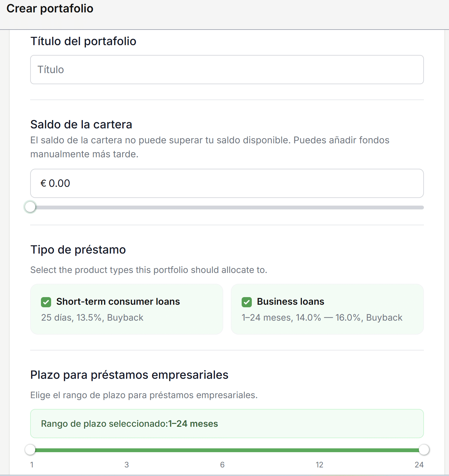Viewport: 449px width, 476px height.
Task: Click the 'Rango de plazo seleccionado' info box
Action: pyautogui.click(x=227, y=424)
